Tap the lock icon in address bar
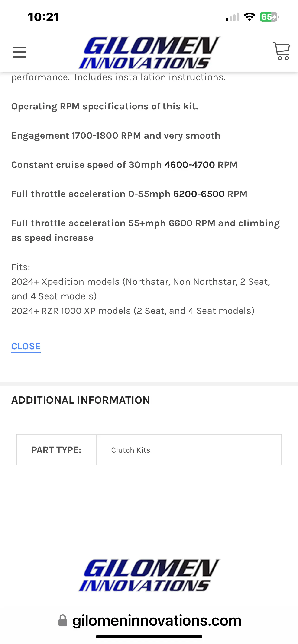 [x=63, y=621]
